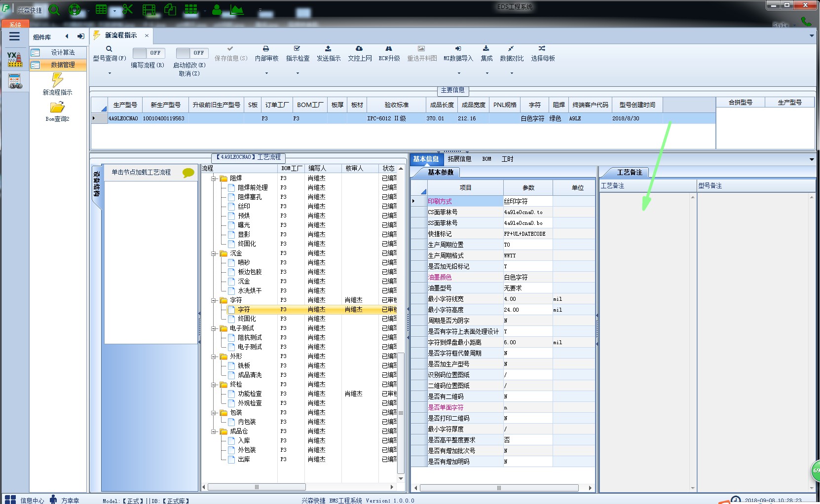
Task: Click the green user silhouette icon
Action: point(217,9)
